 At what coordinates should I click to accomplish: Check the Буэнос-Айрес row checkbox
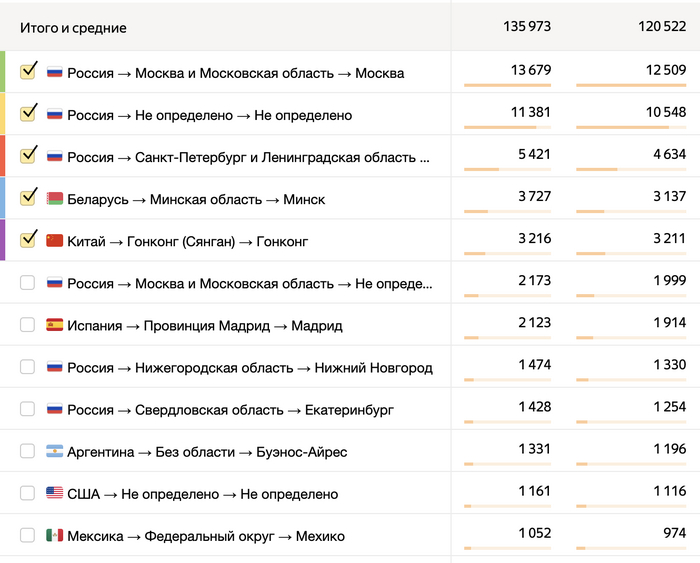27,452
